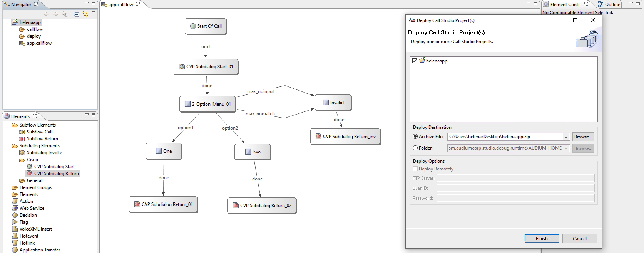Select the CVP Subdialog Return_01 node
Viewport: 644px width, 253px height.
click(x=163, y=204)
